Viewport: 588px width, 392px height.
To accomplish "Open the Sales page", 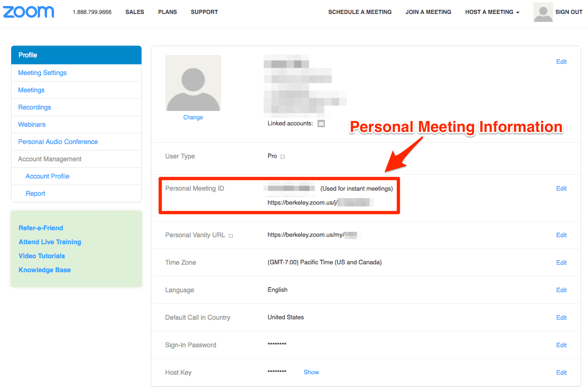I will coord(135,12).
